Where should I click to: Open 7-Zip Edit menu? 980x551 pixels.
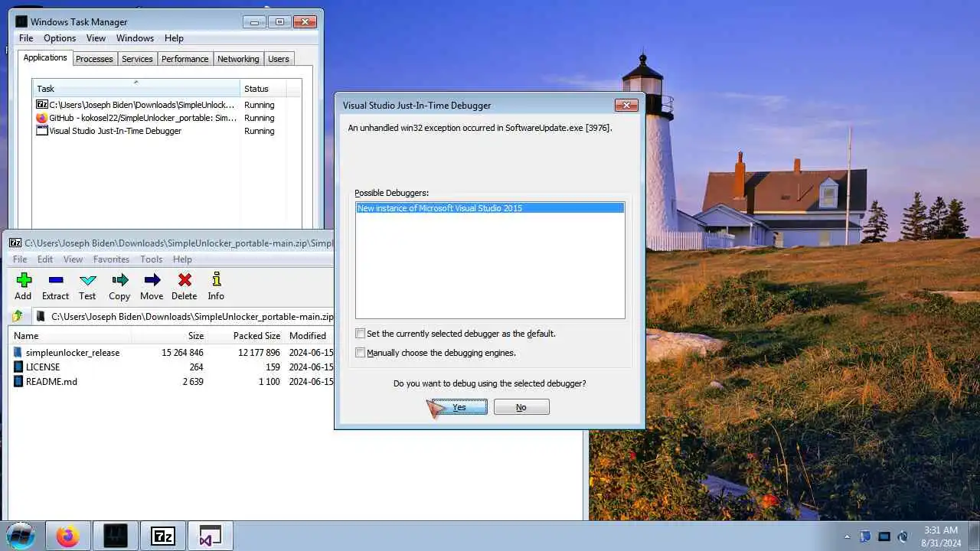(x=45, y=259)
